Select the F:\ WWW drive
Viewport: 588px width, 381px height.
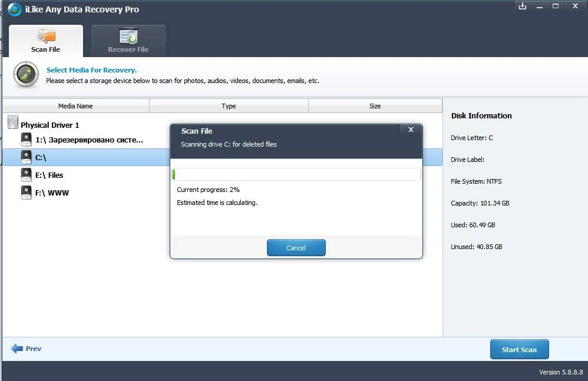click(x=52, y=193)
